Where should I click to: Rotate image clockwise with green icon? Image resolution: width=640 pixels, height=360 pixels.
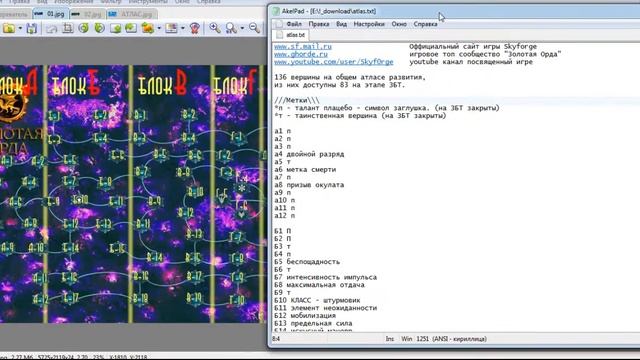(x=99, y=28)
